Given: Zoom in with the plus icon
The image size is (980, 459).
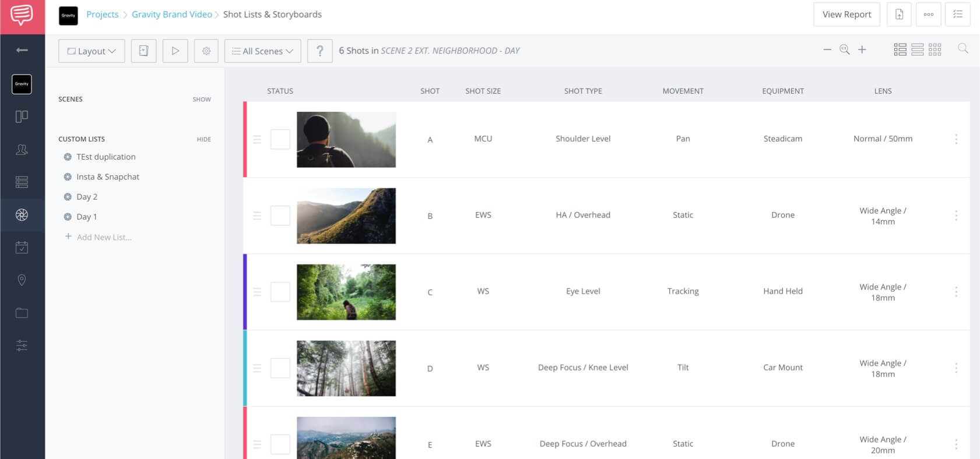Looking at the screenshot, I should pos(862,50).
